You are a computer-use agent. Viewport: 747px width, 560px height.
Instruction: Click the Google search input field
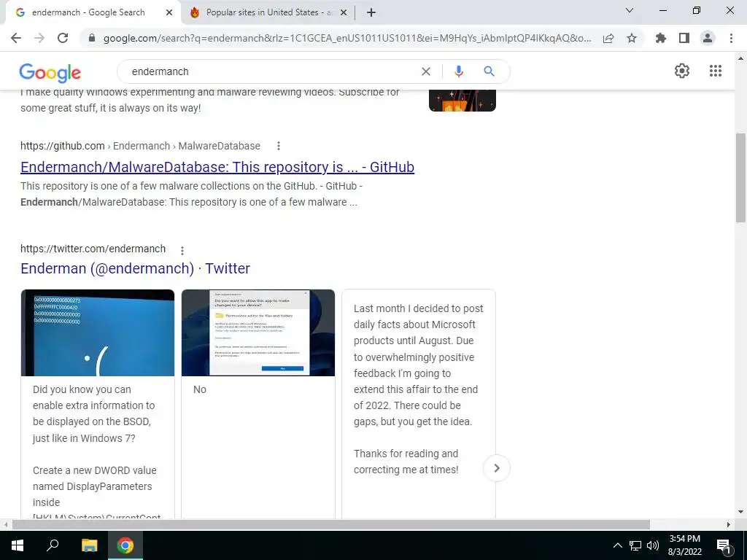271,71
